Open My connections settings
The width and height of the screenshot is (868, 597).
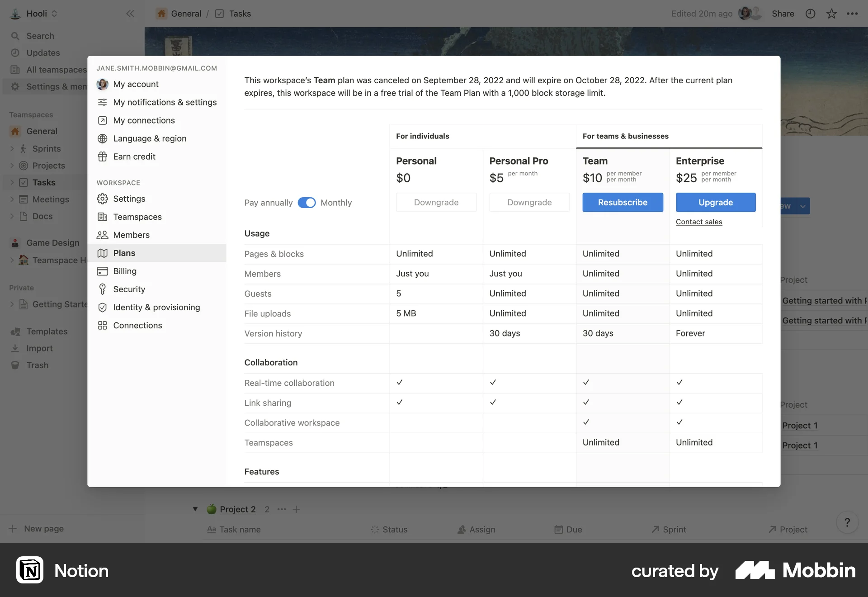tap(144, 120)
